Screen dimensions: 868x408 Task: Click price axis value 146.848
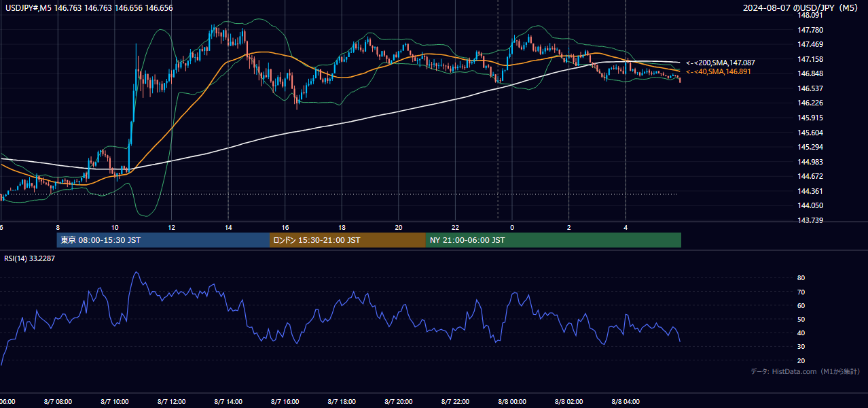click(810, 74)
